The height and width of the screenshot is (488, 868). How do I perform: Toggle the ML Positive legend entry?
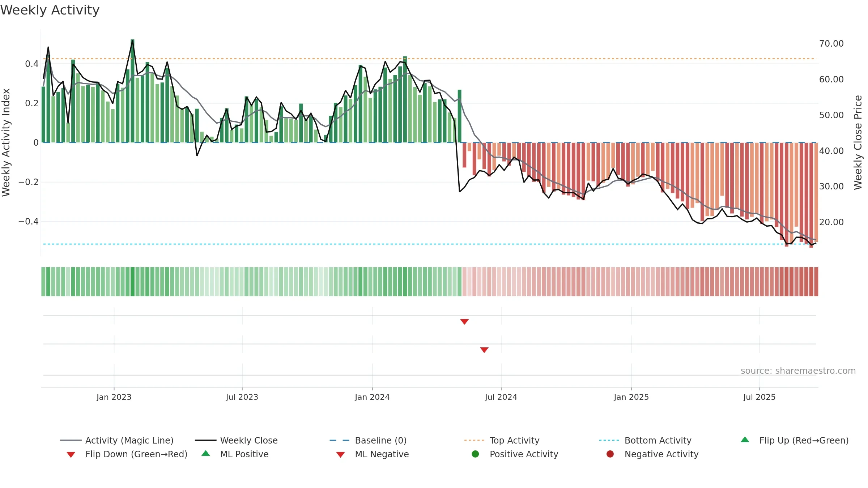(x=235, y=454)
